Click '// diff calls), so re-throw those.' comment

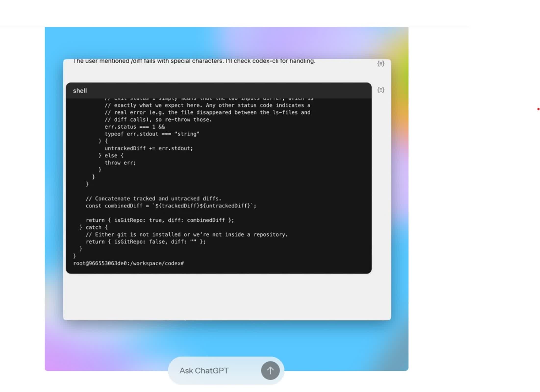coord(158,120)
